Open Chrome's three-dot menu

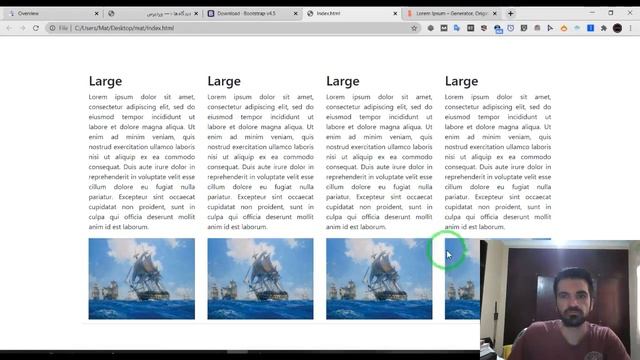tap(631, 28)
